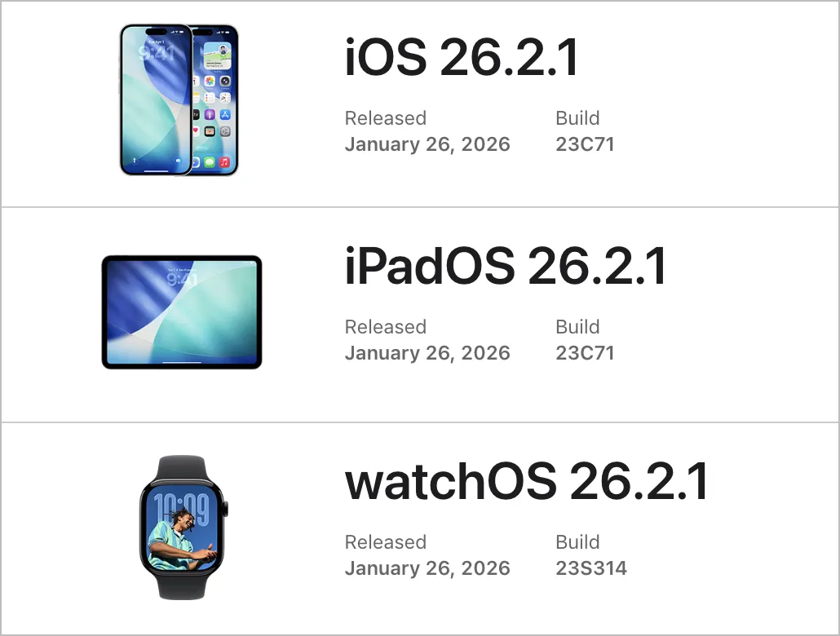Click iPadOS release date January 26, 2026
The height and width of the screenshot is (636, 840).
[427, 354]
